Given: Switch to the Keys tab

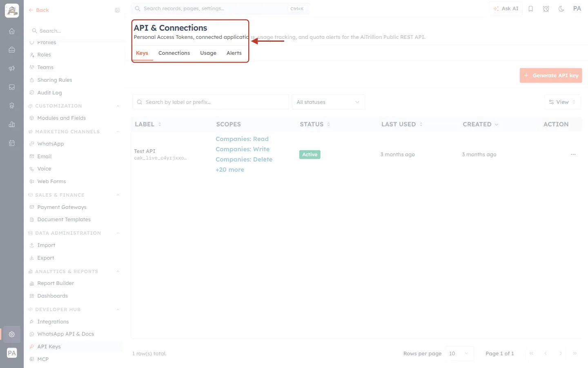Looking at the screenshot, I should 142,53.
